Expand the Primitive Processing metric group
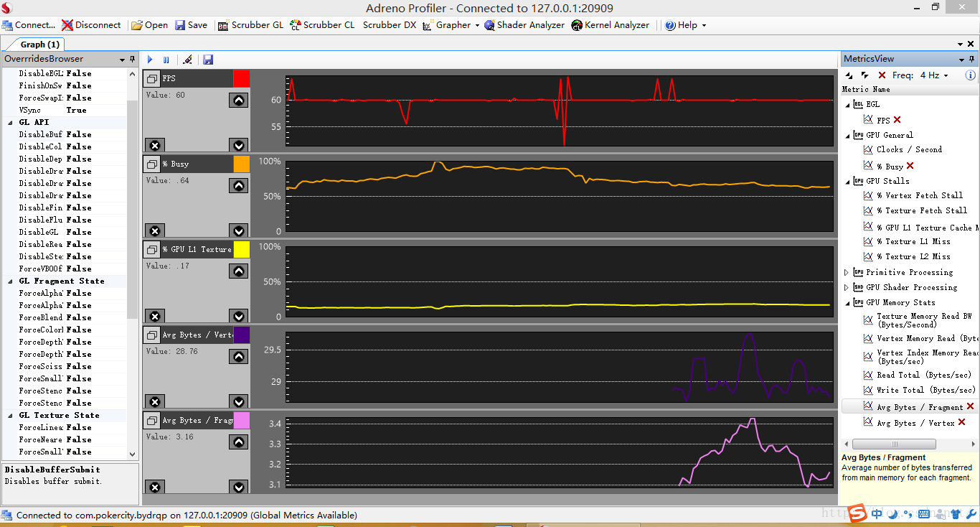This screenshot has height=527, width=980. click(x=847, y=272)
